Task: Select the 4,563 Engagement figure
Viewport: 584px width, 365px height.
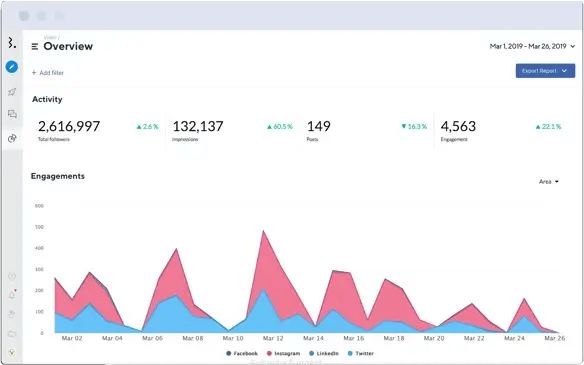Action: click(x=458, y=126)
